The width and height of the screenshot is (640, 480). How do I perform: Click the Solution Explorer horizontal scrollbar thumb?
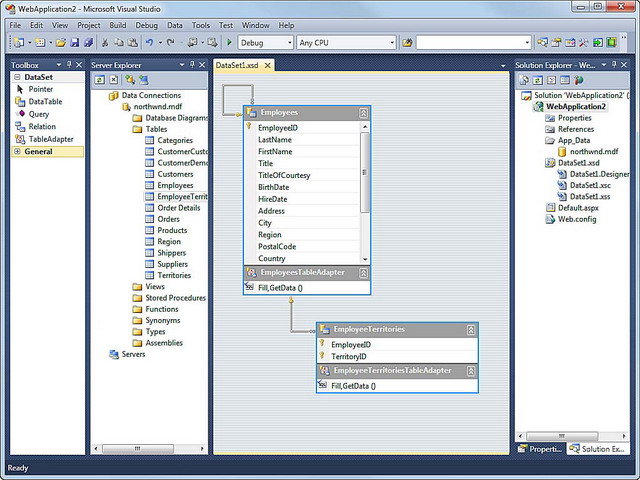pos(562,436)
